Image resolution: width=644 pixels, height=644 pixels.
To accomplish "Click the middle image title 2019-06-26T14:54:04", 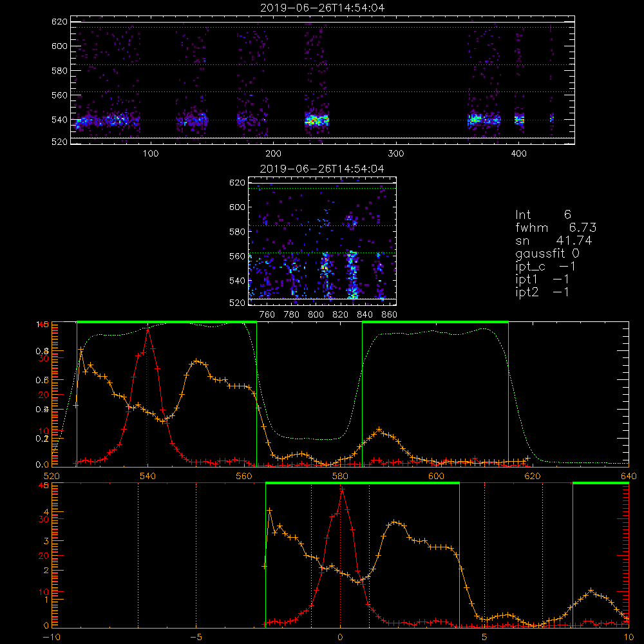I will [322, 169].
